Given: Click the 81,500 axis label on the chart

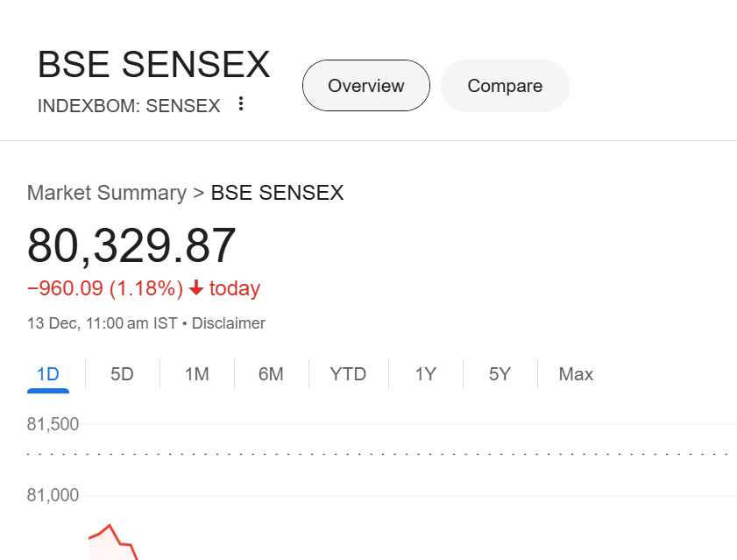Looking at the screenshot, I should (53, 423).
